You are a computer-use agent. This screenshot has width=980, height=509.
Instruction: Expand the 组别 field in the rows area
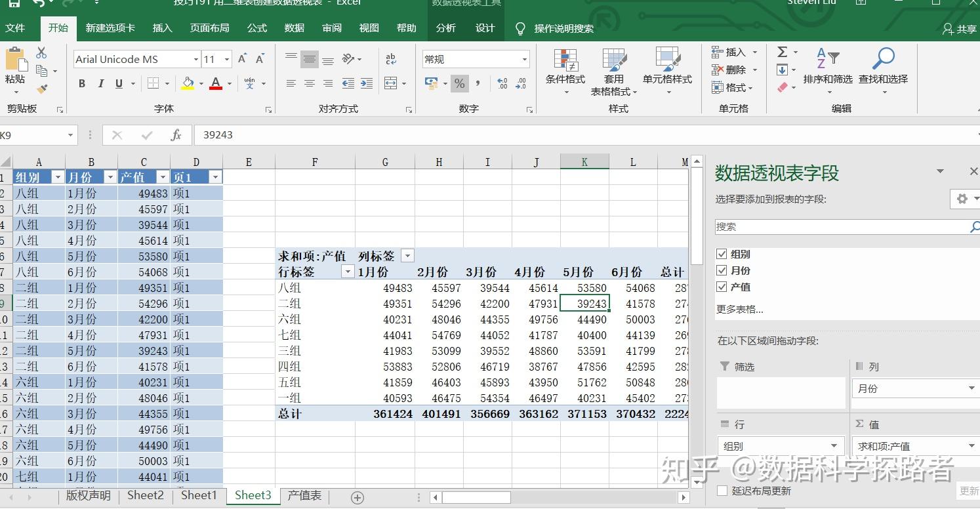834,446
